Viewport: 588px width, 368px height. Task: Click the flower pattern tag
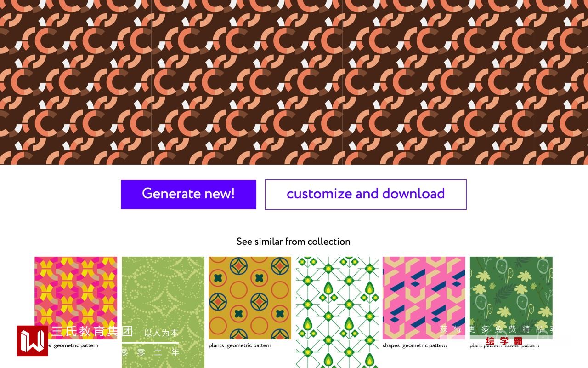(522, 345)
